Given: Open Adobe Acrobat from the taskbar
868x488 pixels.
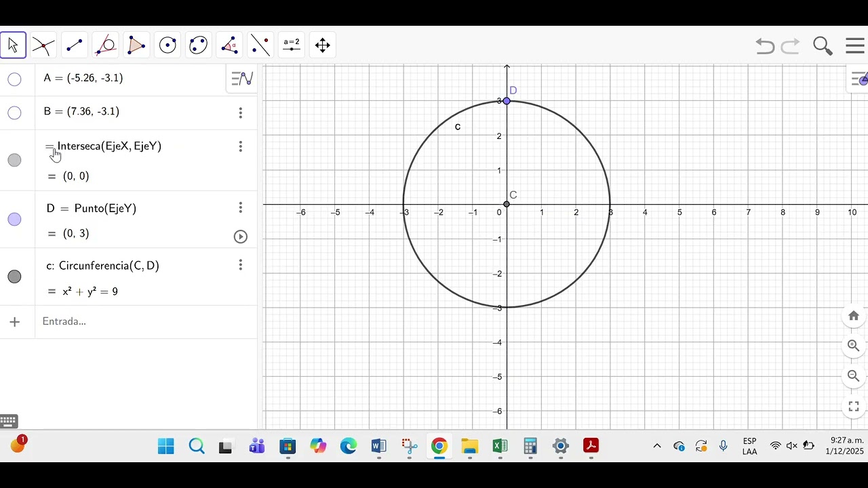Looking at the screenshot, I should click(x=591, y=446).
